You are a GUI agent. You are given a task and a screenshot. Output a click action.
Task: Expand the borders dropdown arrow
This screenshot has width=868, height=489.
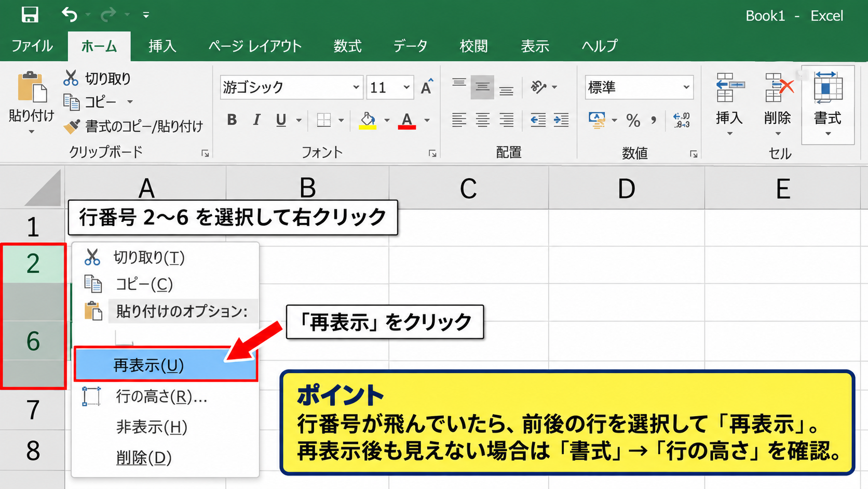click(x=341, y=121)
